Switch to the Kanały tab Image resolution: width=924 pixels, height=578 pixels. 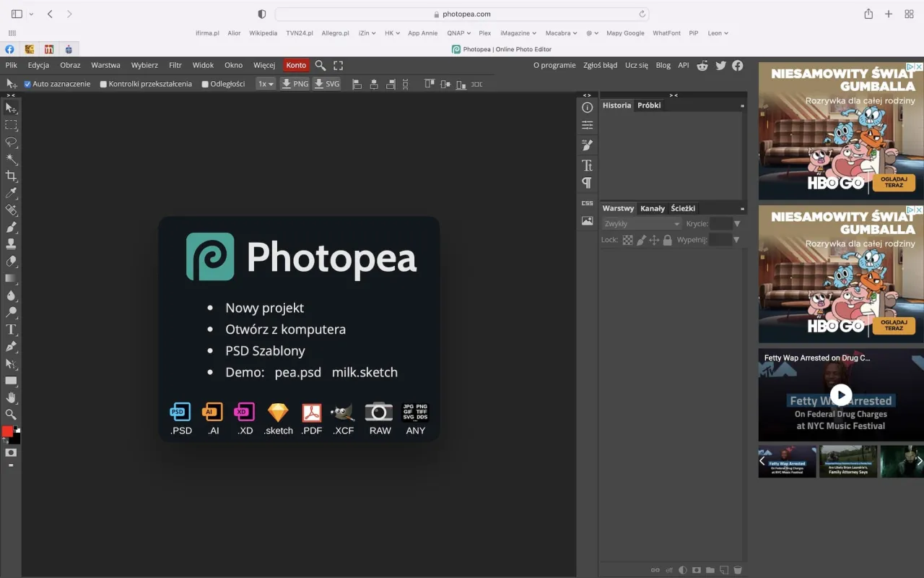point(653,208)
